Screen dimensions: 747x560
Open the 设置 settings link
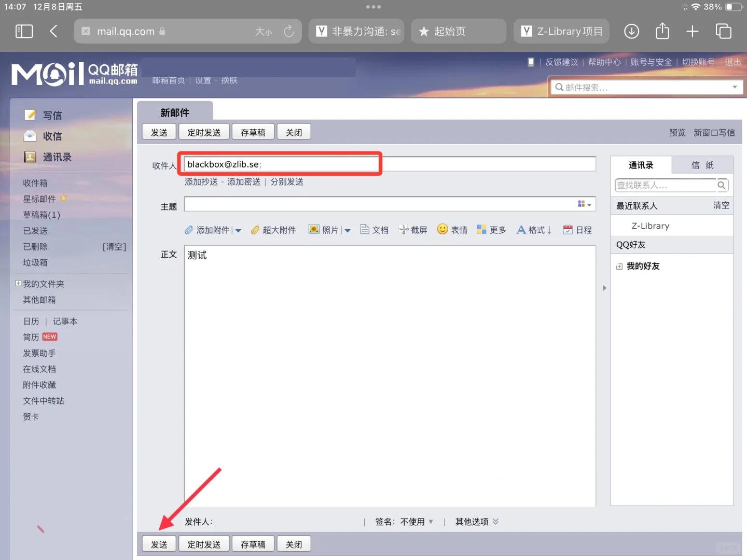click(203, 80)
